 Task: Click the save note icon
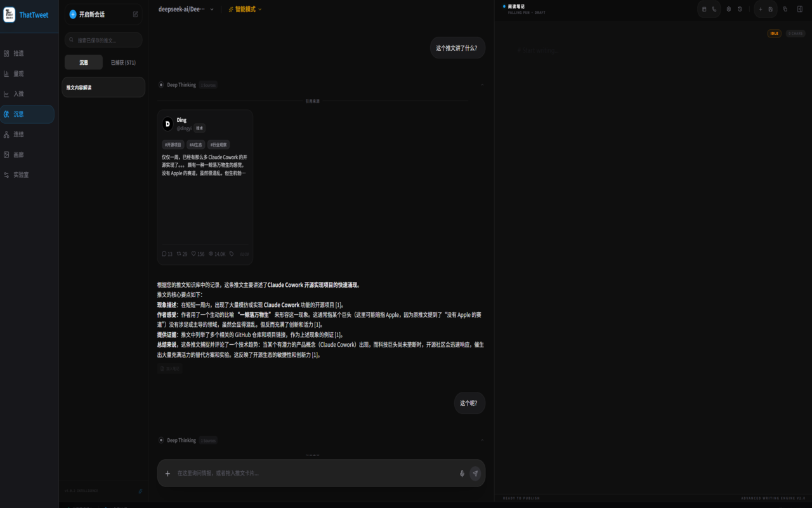pos(771,10)
